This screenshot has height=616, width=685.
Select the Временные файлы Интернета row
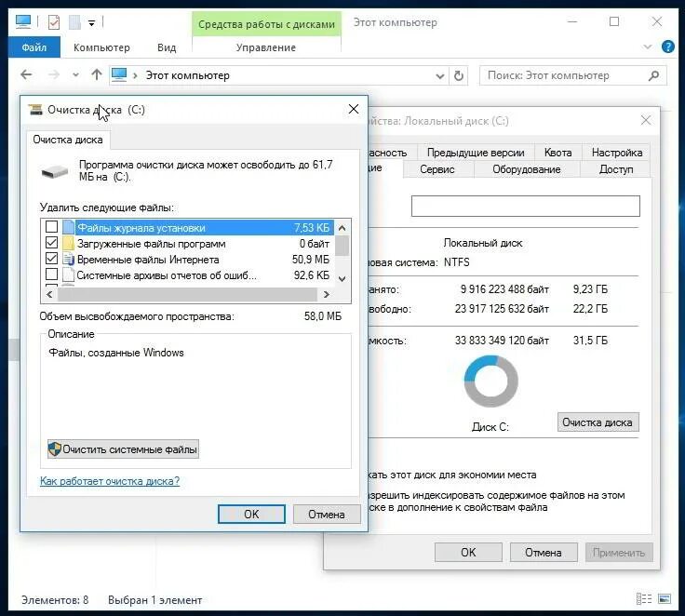188,260
